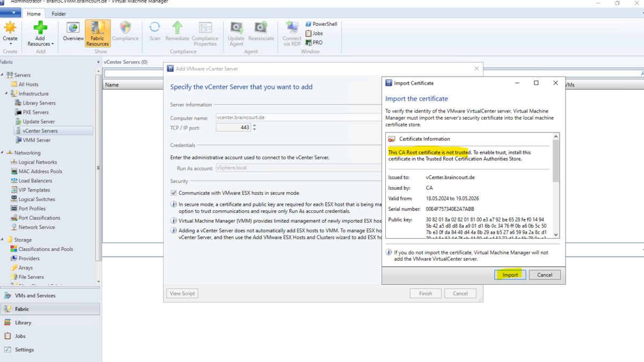Click the Update Agent icon

[x=236, y=32]
